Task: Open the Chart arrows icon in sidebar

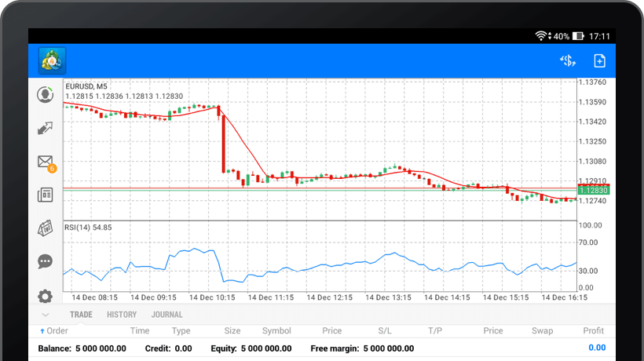Action: 46,128
